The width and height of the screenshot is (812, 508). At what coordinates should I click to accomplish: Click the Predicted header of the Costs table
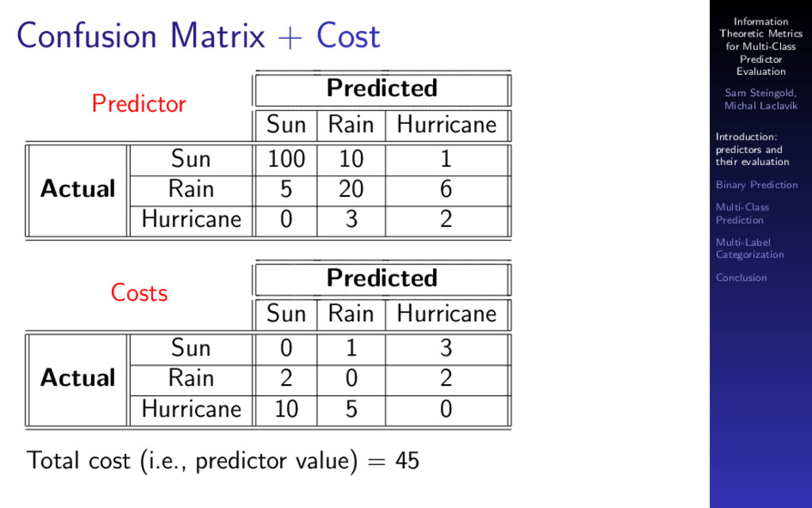[x=382, y=279]
